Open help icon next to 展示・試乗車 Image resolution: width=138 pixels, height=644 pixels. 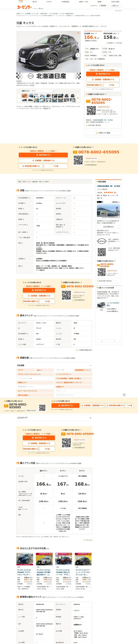(x=27, y=232)
